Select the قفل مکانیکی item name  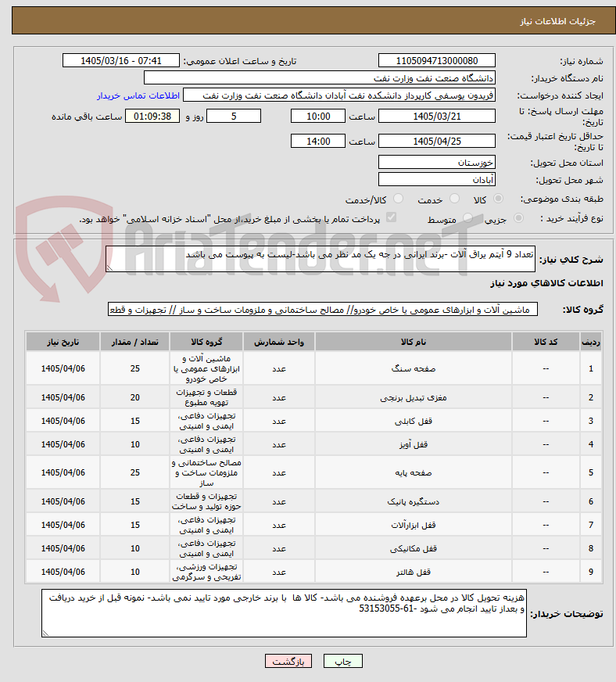tap(413, 548)
